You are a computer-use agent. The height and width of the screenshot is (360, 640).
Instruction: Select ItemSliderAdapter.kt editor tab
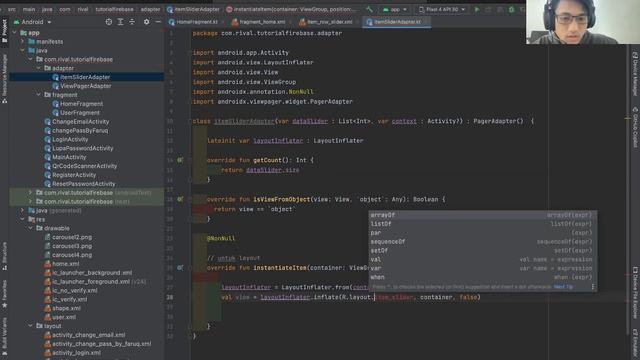[x=396, y=22]
